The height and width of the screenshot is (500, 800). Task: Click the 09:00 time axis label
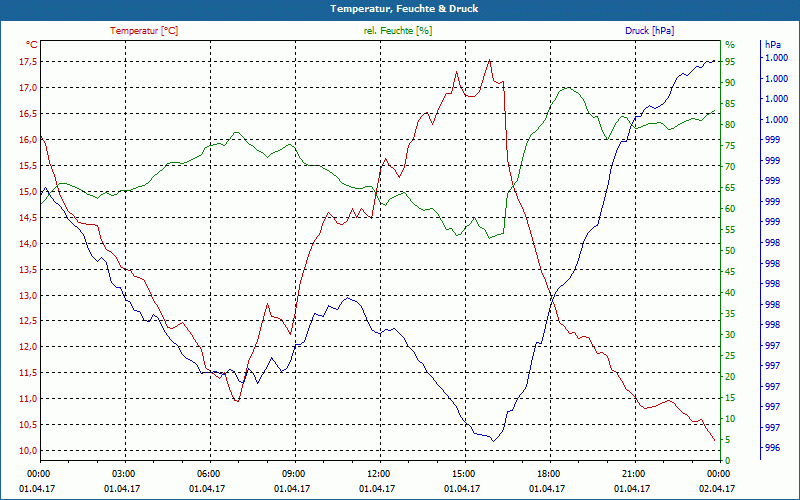click(x=292, y=473)
